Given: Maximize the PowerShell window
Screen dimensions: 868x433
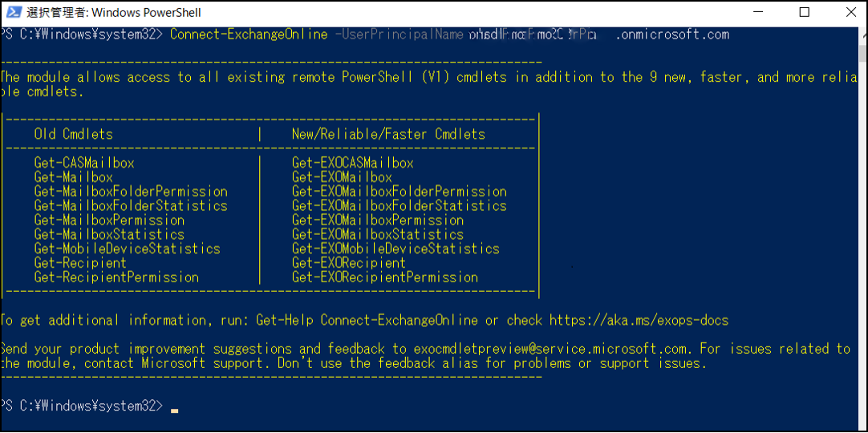Looking at the screenshot, I should 805,12.
